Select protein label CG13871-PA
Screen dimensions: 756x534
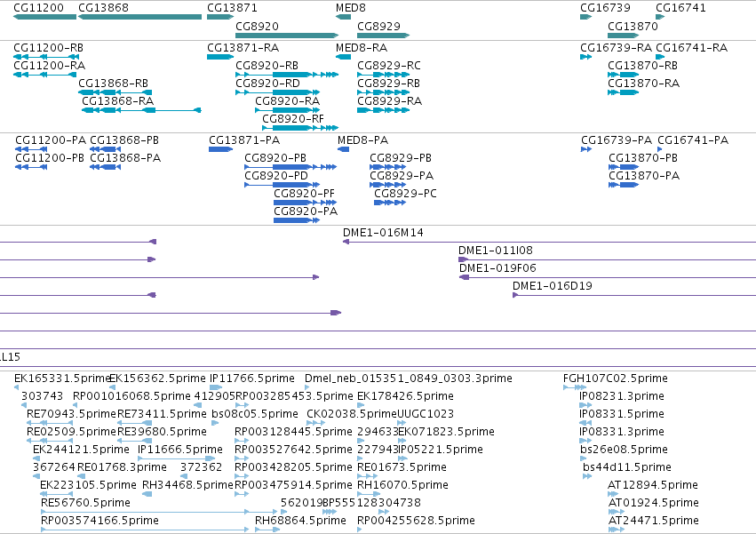tap(244, 140)
